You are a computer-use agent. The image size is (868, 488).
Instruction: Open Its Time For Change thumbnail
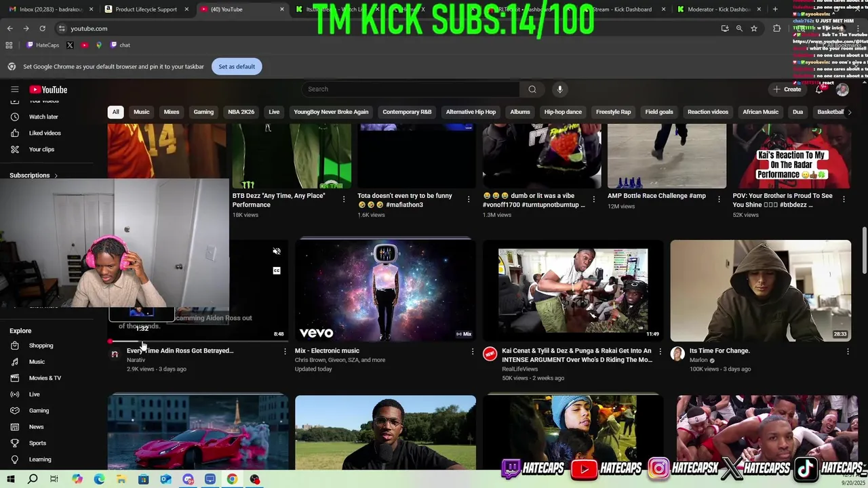pyautogui.click(x=760, y=290)
